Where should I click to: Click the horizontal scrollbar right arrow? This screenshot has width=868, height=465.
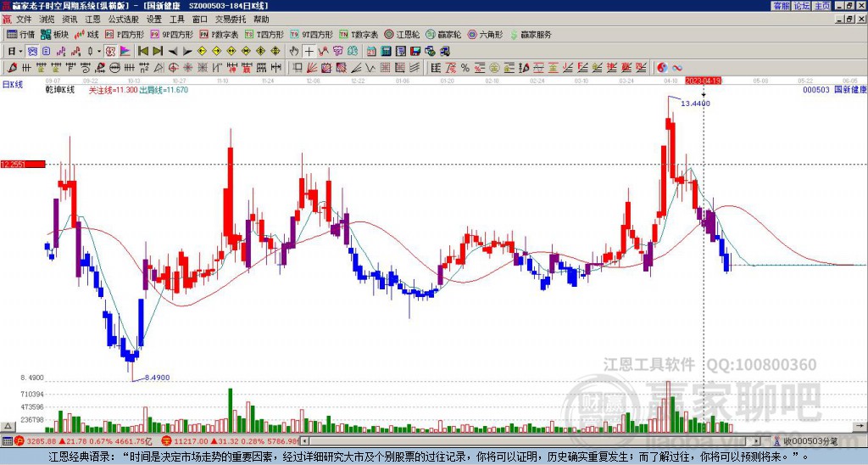(x=757, y=441)
